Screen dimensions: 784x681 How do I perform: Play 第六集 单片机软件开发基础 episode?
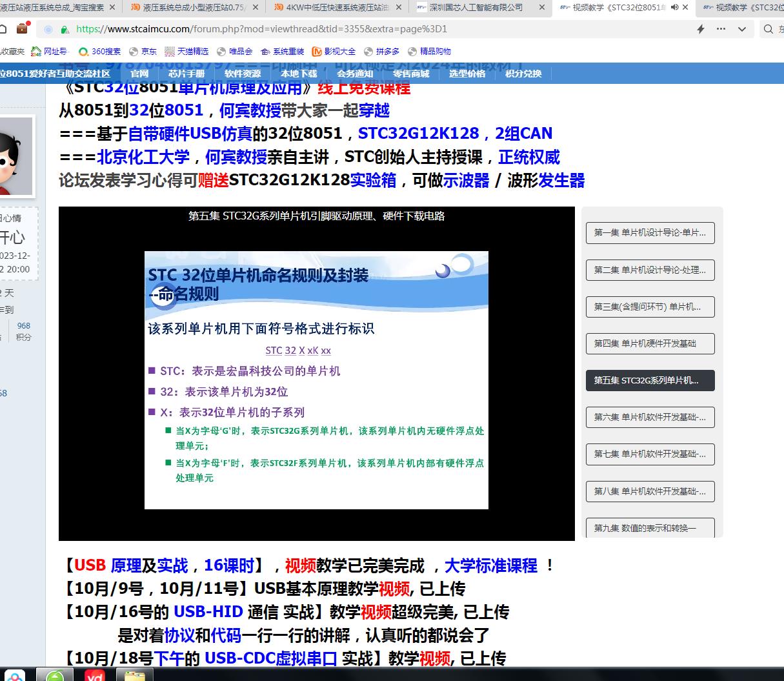[x=650, y=417]
